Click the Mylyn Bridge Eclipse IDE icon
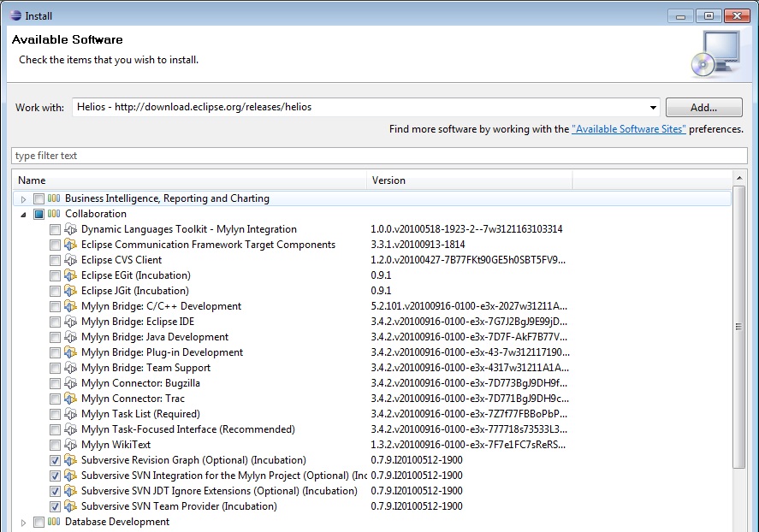 coord(70,322)
